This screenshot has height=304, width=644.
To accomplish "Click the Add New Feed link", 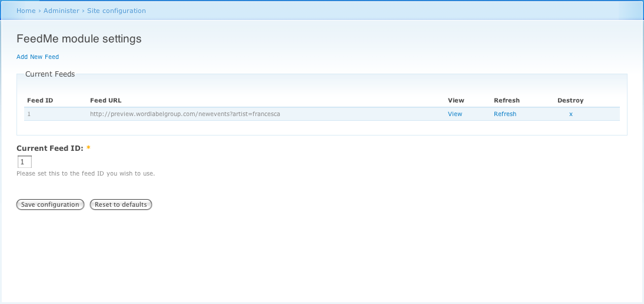I will tap(38, 57).
